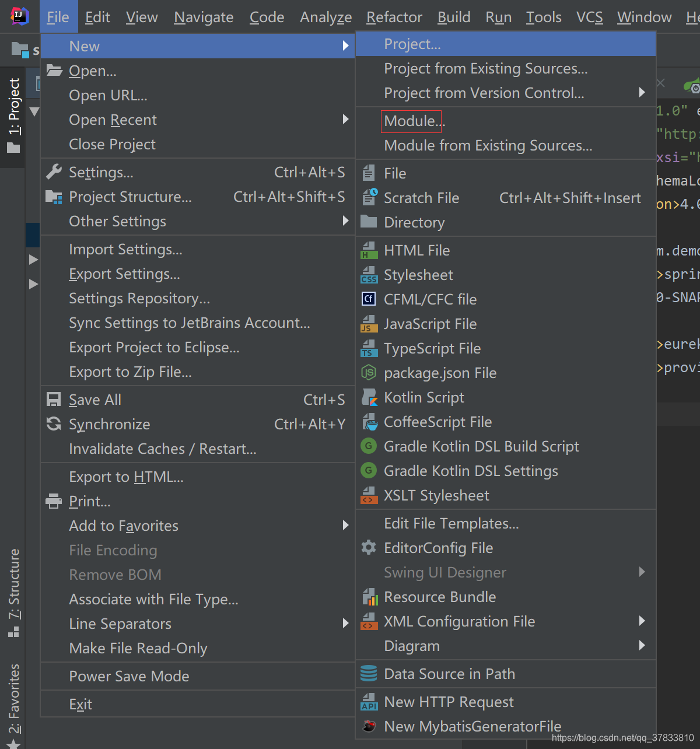Image resolution: width=700 pixels, height=749 pixels.
Task: Choose Invalidate Caches / Restart...
Action: (198, 449)
